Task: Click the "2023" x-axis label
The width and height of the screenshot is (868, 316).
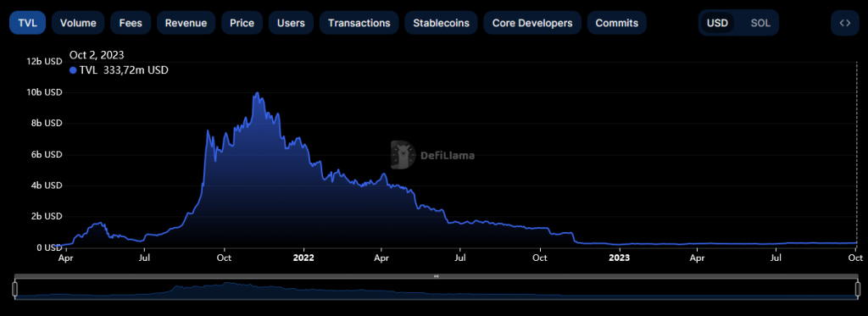Action: click(x=619, y=258)
